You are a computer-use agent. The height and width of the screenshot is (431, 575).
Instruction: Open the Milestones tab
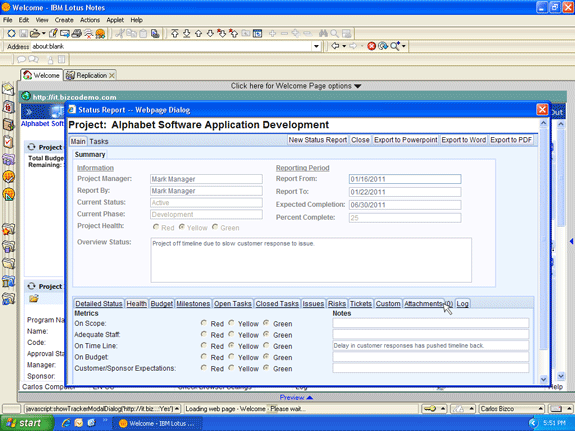pyautogui.click(x=193, y=304)
